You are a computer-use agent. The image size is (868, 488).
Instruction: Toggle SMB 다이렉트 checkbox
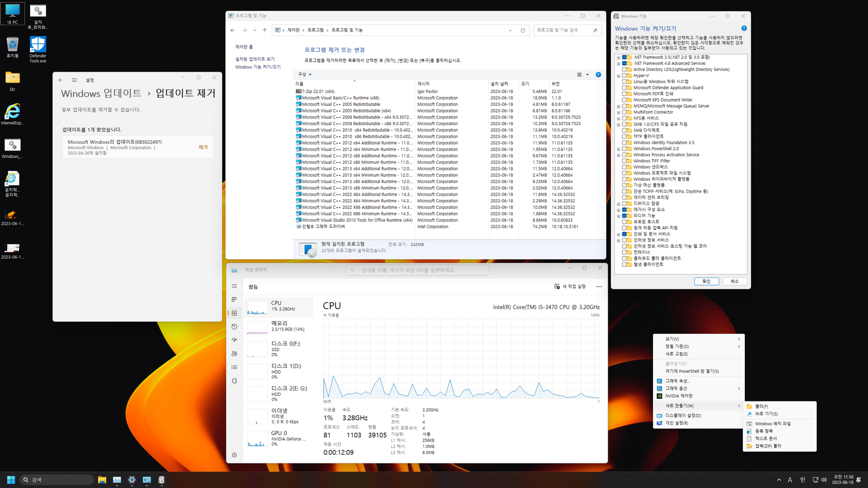click(624, 130)
